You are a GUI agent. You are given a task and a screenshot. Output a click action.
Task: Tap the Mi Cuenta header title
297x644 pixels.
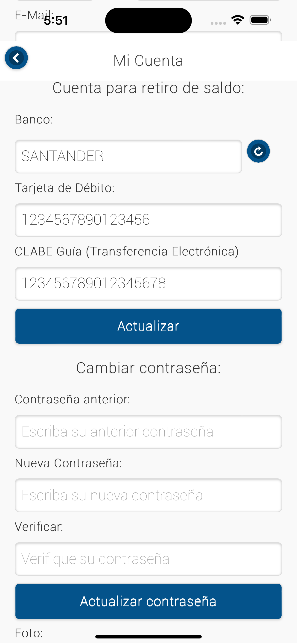148,61
